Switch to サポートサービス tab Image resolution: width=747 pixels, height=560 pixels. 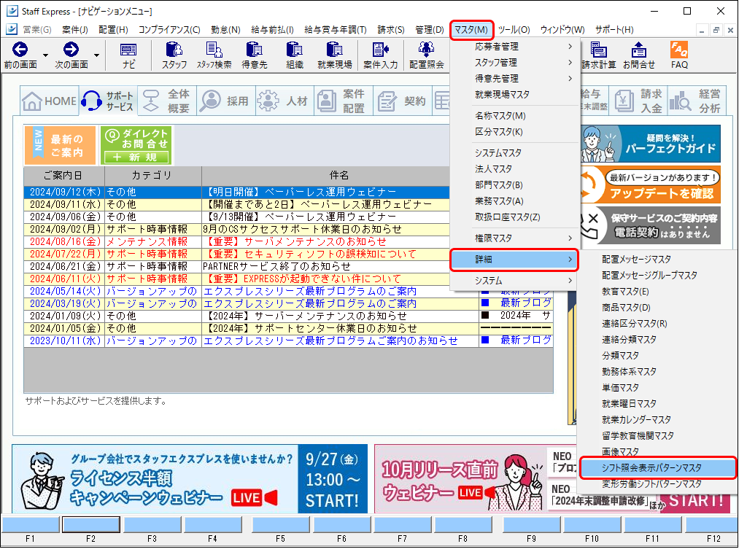(x=109, y=101)
